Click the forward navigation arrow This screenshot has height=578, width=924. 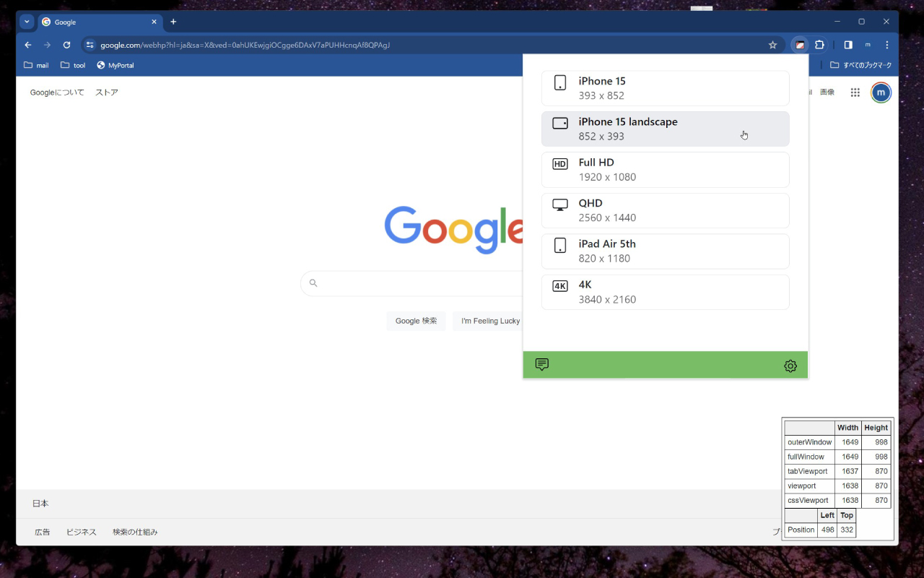click(47, 45)
